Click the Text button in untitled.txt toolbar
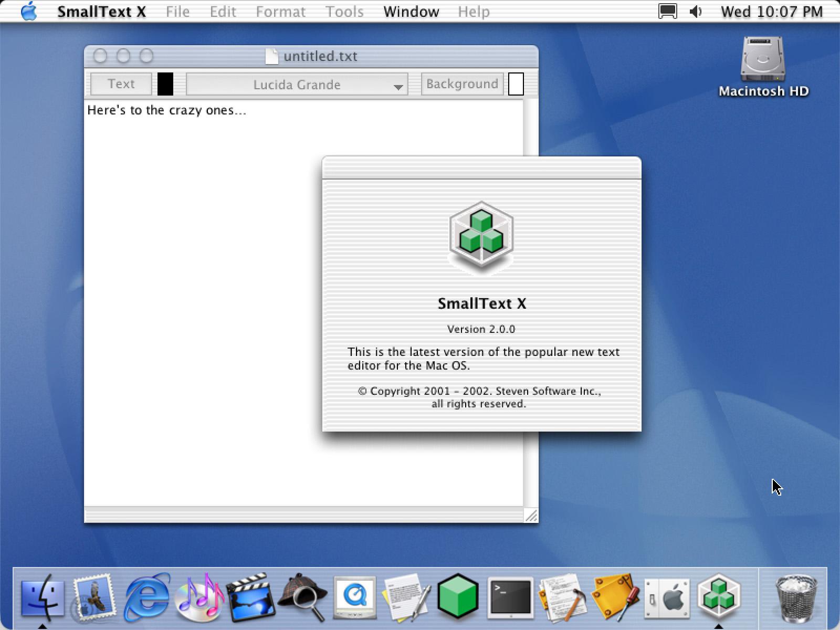The height and width of the screenshot is (630, 840). click(x=121, y=84)
